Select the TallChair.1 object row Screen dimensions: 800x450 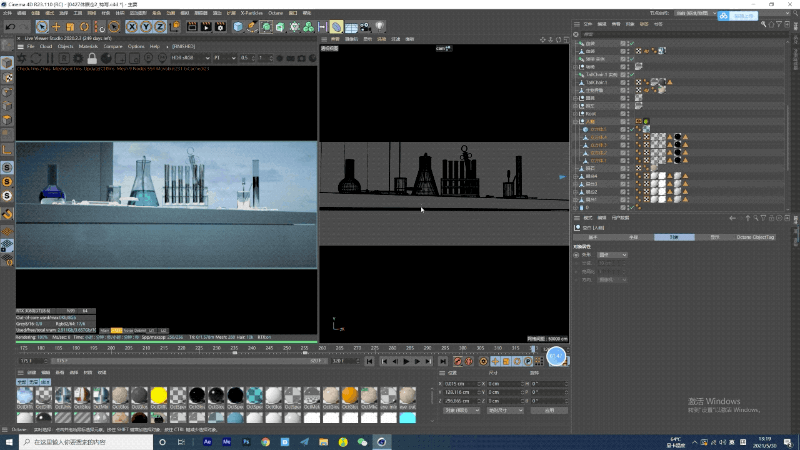pos(596,82)
